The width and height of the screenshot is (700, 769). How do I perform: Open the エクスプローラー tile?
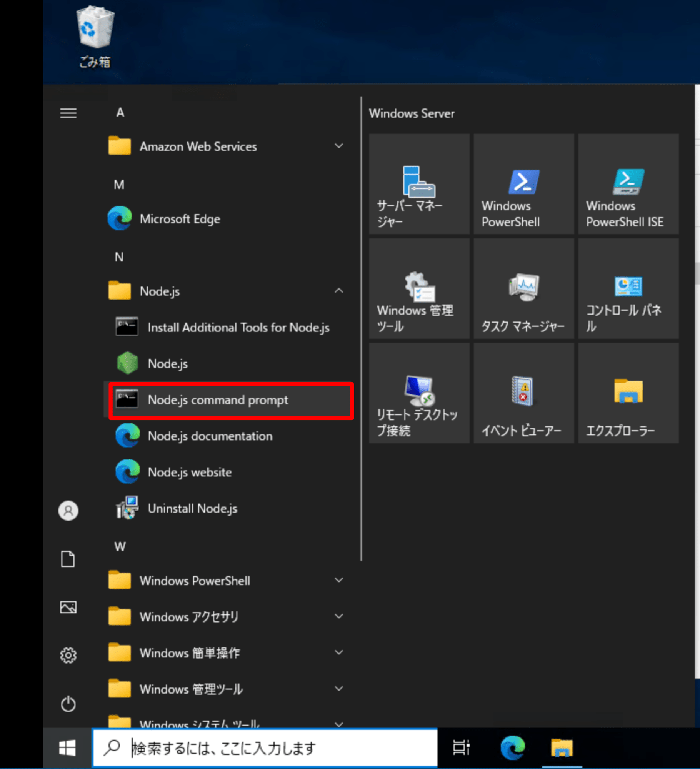tap(628, 393)
